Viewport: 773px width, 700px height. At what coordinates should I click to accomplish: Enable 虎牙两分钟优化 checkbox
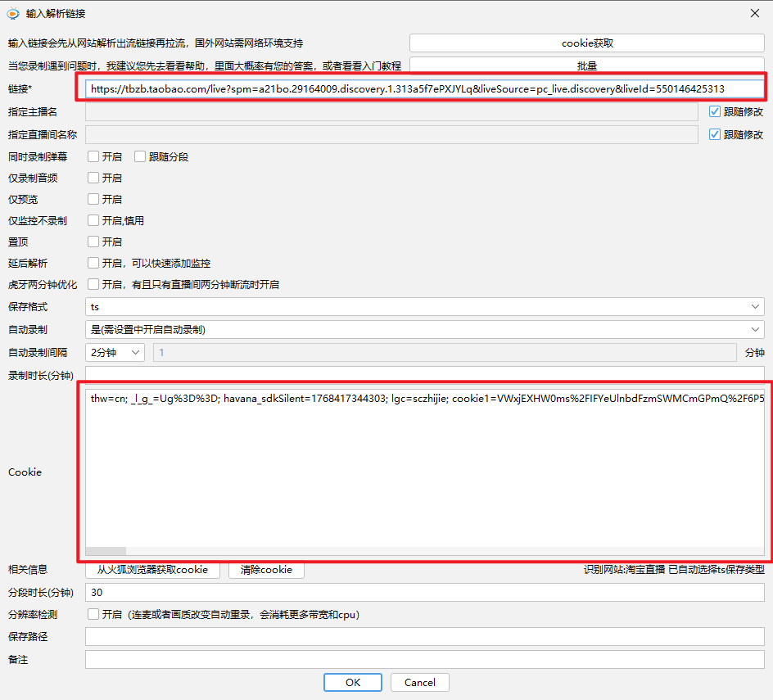click(93, 284)
